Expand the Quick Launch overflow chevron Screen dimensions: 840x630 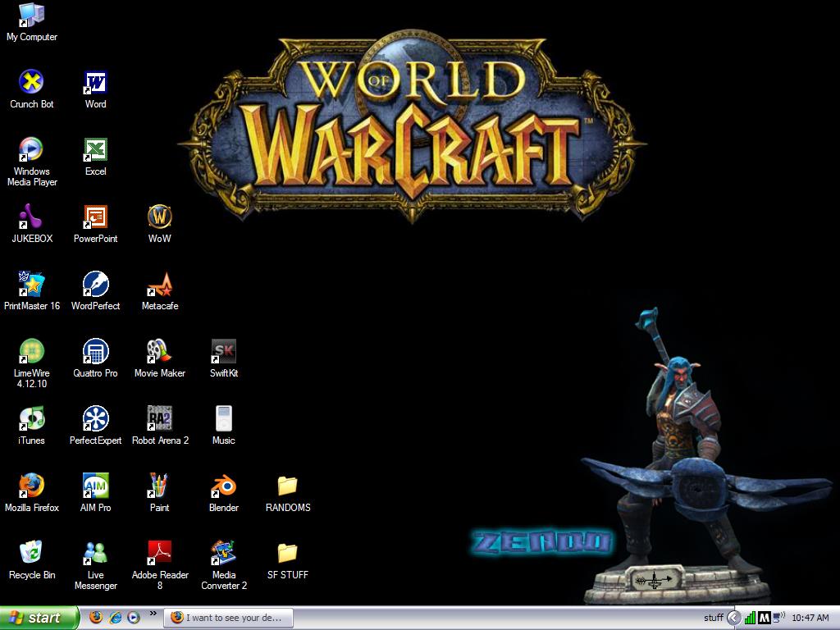[x=153, y=614]
